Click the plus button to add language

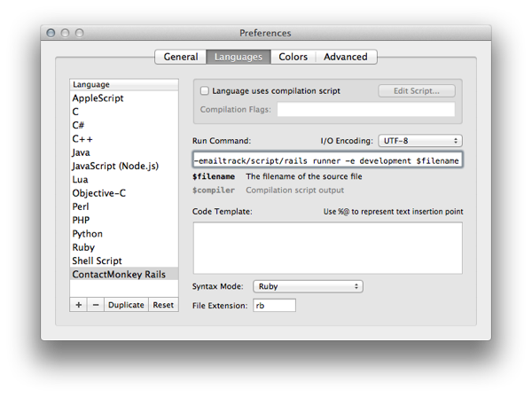pyautogui.click(x=79, y=305)
